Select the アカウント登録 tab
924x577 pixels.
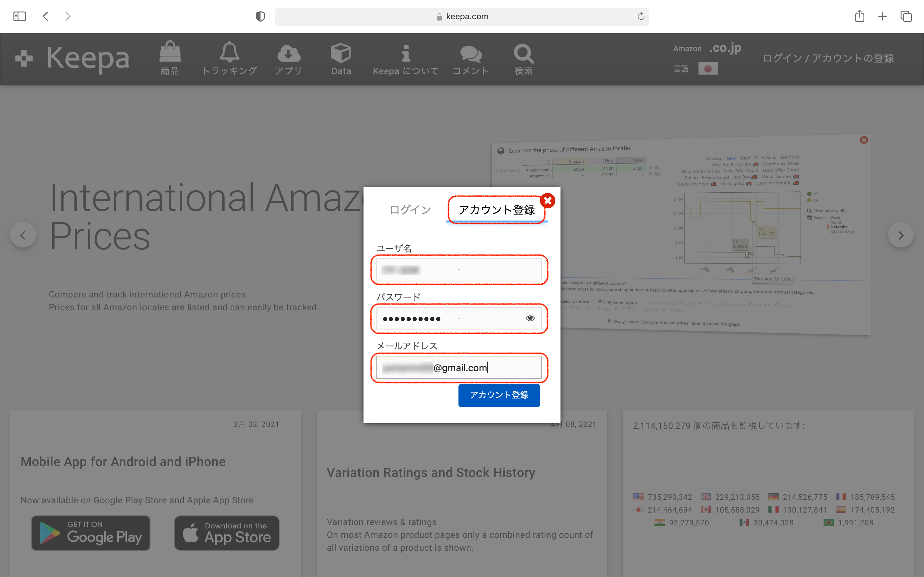tap(496, 210)
